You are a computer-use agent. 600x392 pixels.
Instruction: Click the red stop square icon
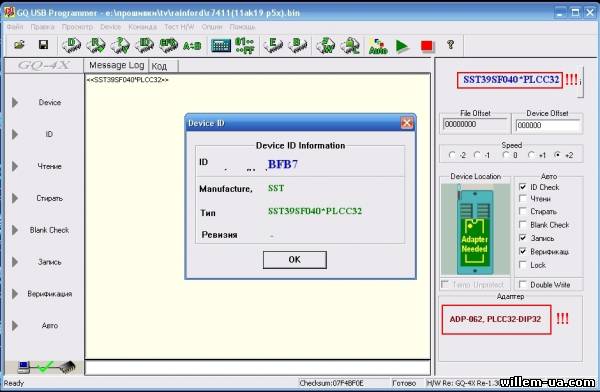pos(427,46)
